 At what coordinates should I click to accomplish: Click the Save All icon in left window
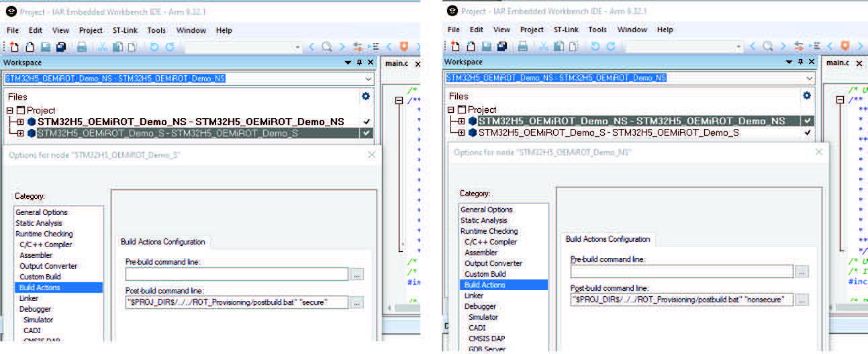61,47
